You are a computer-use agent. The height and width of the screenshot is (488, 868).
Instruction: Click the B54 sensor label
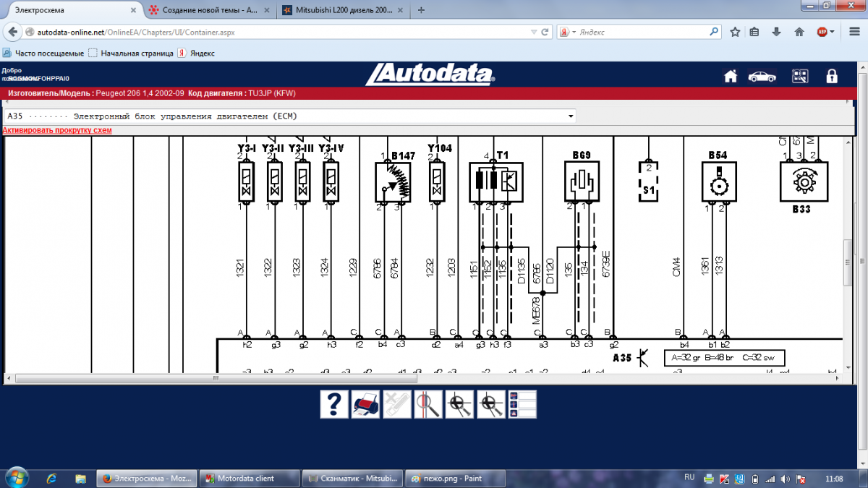click(718, 155)
